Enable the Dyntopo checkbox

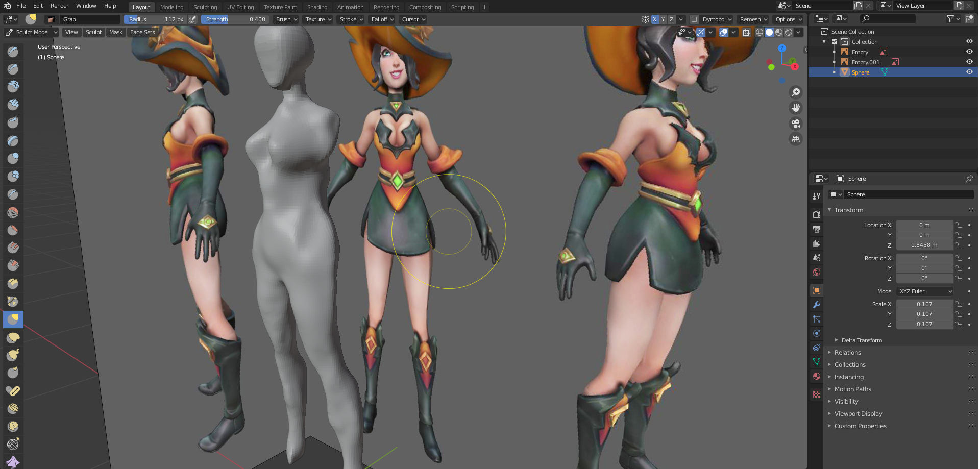(x=694, y=19)
